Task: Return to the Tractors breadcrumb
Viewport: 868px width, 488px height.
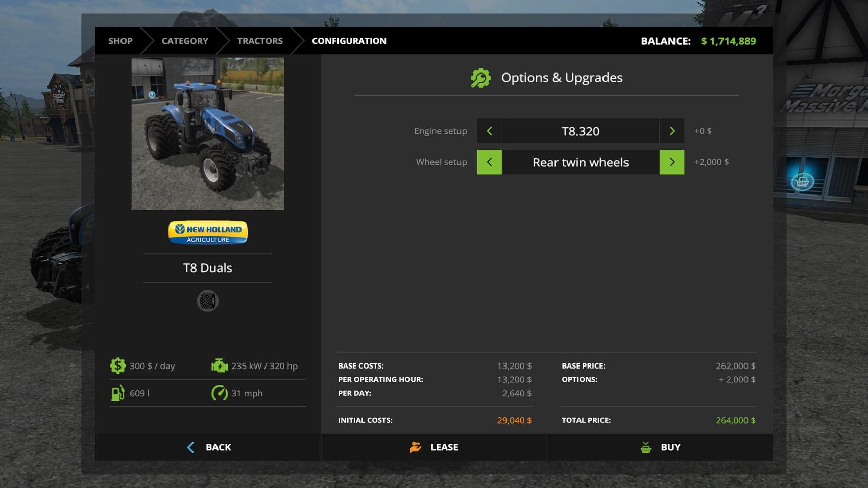Action: (260, 41)
